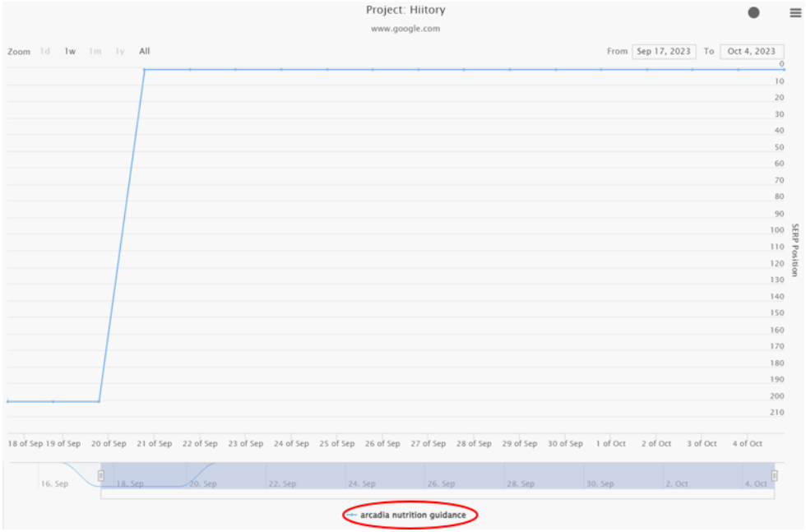
Task: Click the legend line marker icon
Action: pyautogui.click(x=352, y=516)
